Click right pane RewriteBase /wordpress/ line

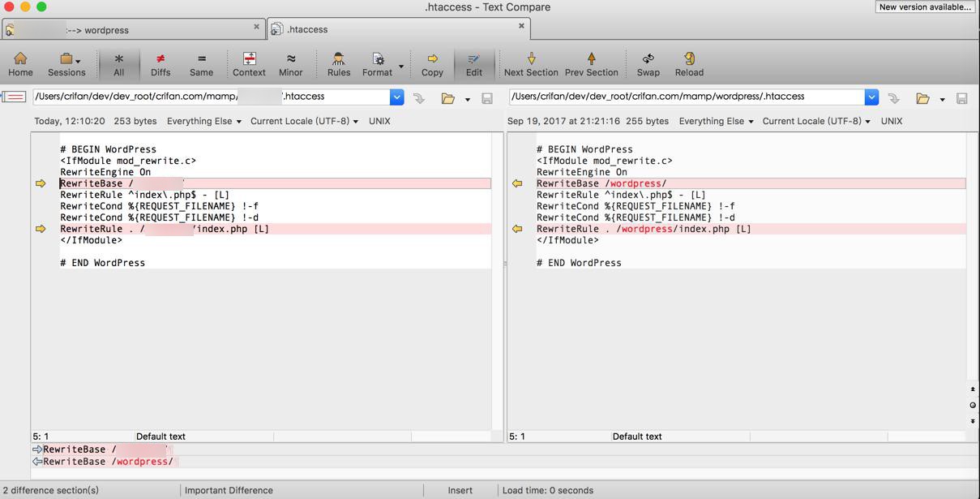tap(751, 183)
